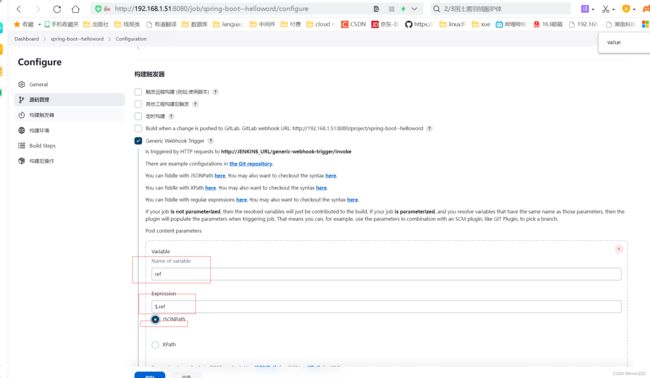The width and height of the screenshot is (650, 378).
Task: Open the dropdown arrow beside the purple extension
Action: click(x=593, y=9)
